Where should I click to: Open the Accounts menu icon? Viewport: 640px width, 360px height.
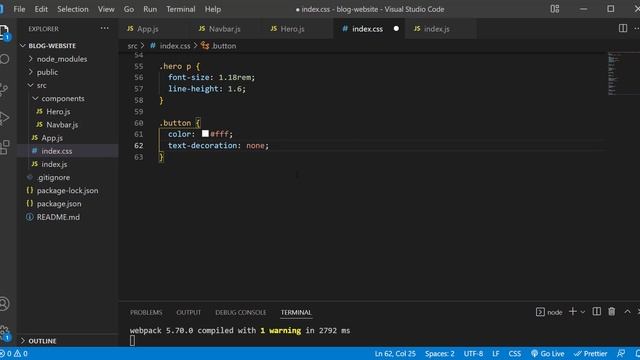(4, 304)
